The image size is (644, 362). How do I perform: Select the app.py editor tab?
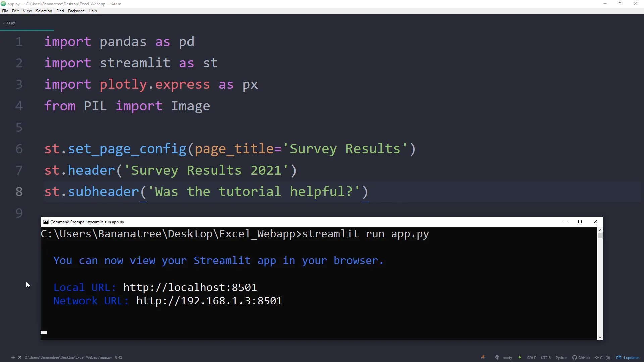(x=9, y=23)
